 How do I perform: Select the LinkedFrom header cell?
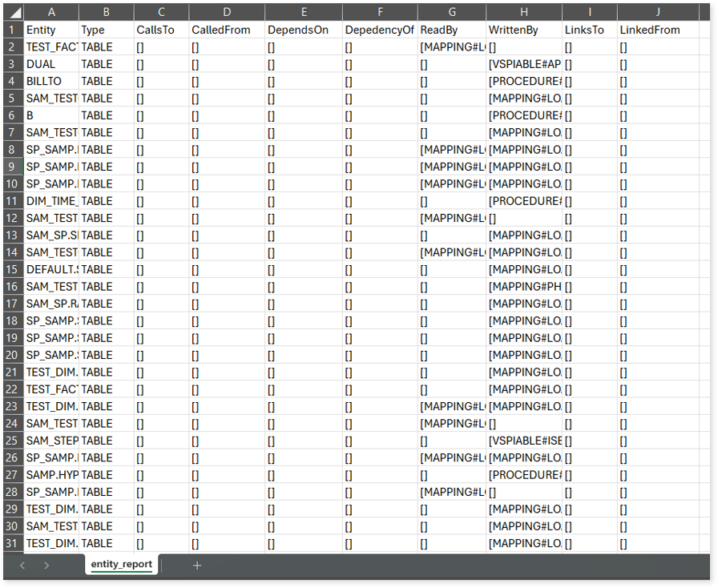(x=657, y=30)
